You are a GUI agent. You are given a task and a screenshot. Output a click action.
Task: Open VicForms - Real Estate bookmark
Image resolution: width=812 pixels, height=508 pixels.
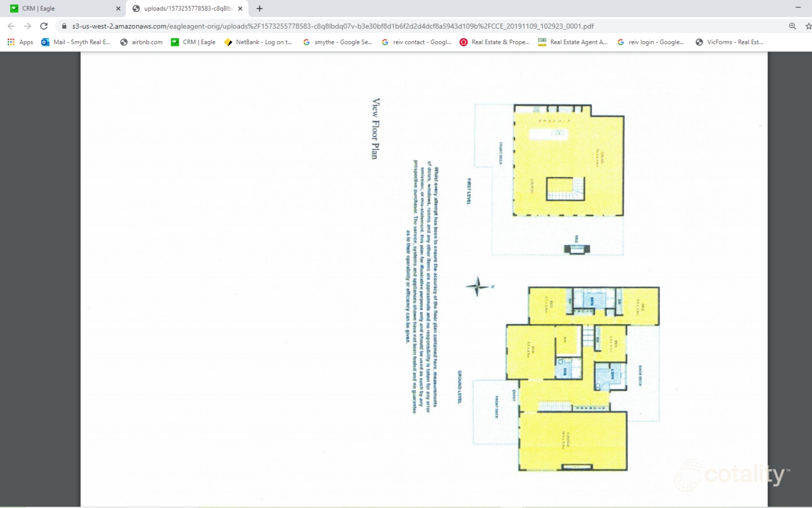pos(729,42)
